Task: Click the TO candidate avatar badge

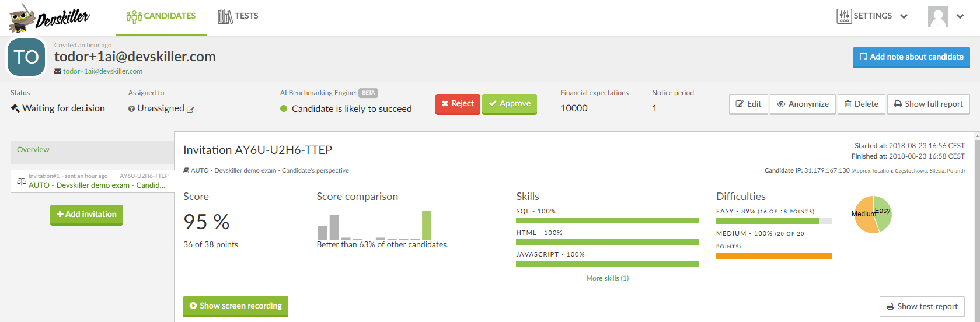Action: pos(26,57)
